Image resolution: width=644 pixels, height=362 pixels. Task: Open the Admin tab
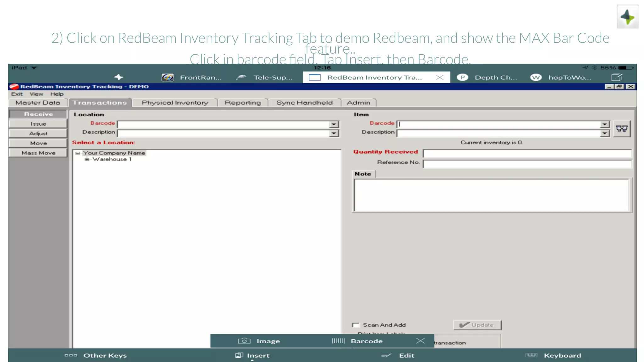[358, 102]
